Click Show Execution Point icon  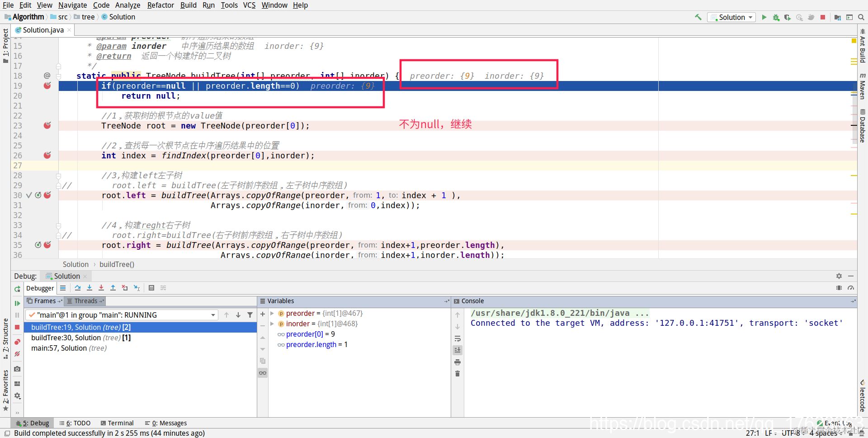coord(63,288)
